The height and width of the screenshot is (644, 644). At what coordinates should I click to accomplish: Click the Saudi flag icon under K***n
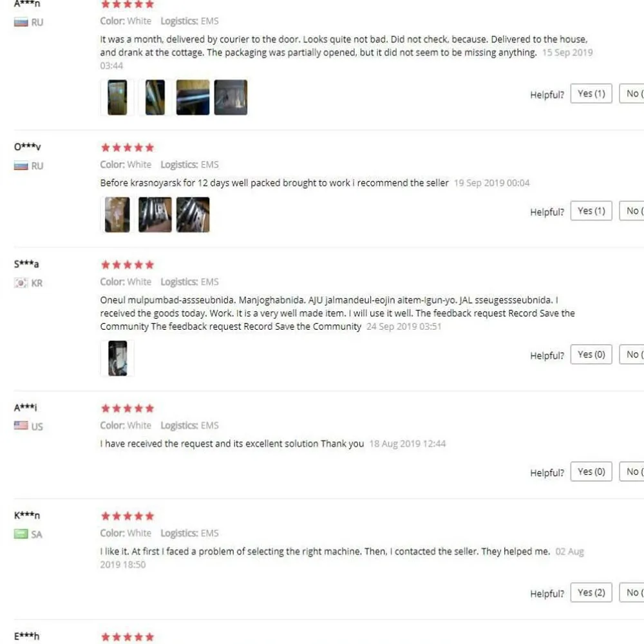21,534
